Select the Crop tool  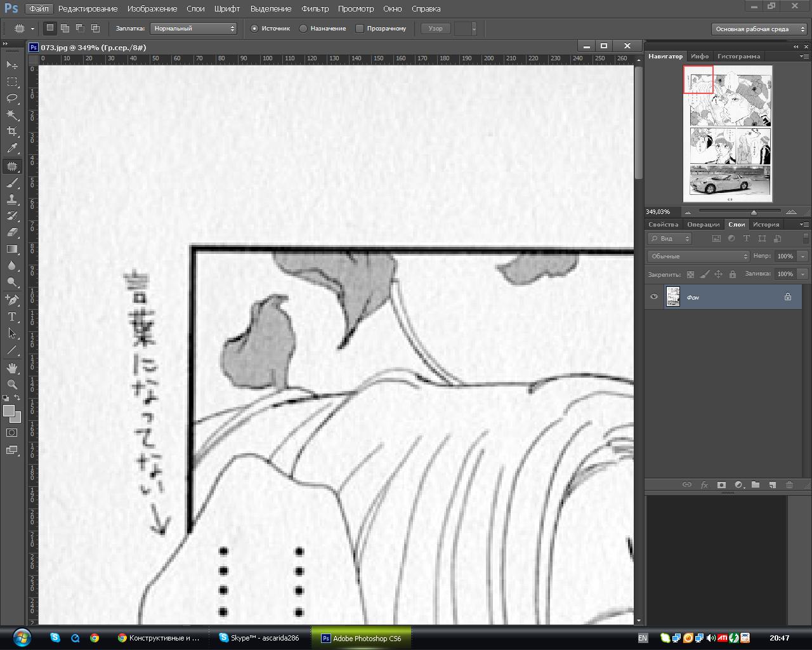(x=12, y=131)
